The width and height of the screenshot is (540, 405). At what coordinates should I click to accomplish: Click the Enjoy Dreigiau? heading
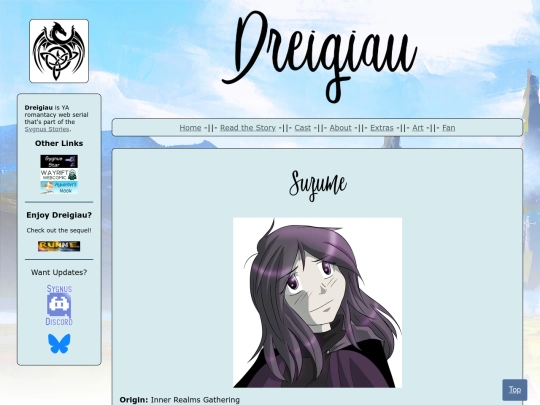[x=59, y=215]
